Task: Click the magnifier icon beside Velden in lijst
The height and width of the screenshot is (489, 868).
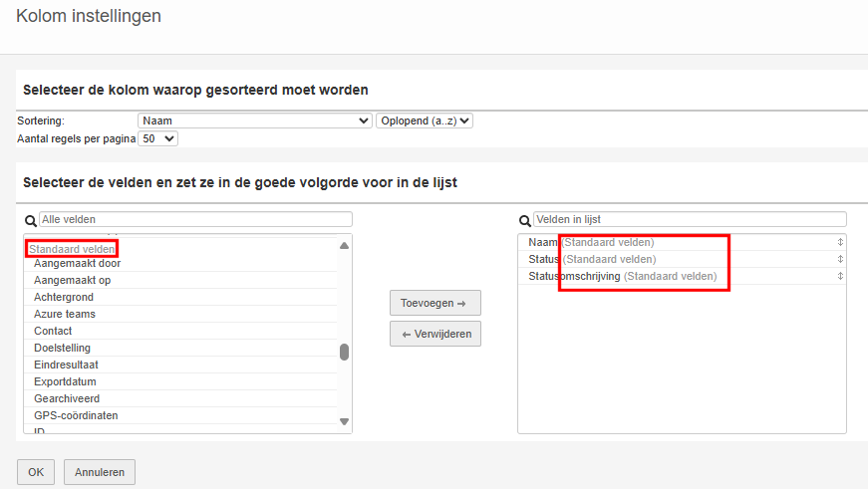Action: tap(524, 221)
